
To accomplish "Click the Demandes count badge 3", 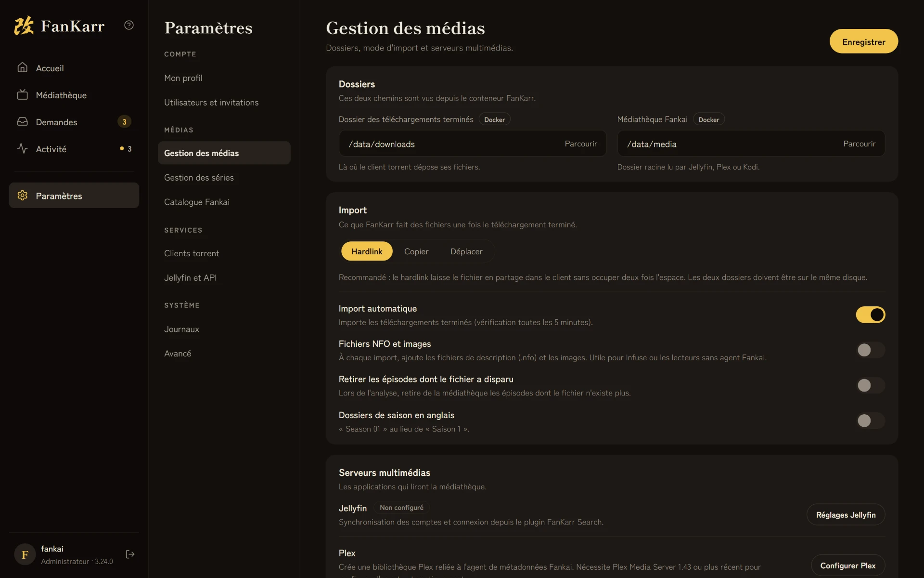I will click(x=124, y=122).
